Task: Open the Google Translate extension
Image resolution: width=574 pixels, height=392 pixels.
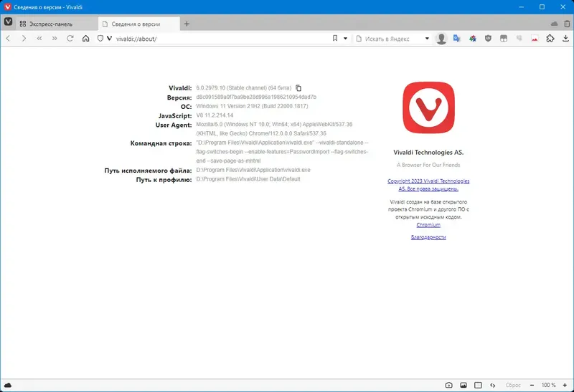Action: pos(456,39)
